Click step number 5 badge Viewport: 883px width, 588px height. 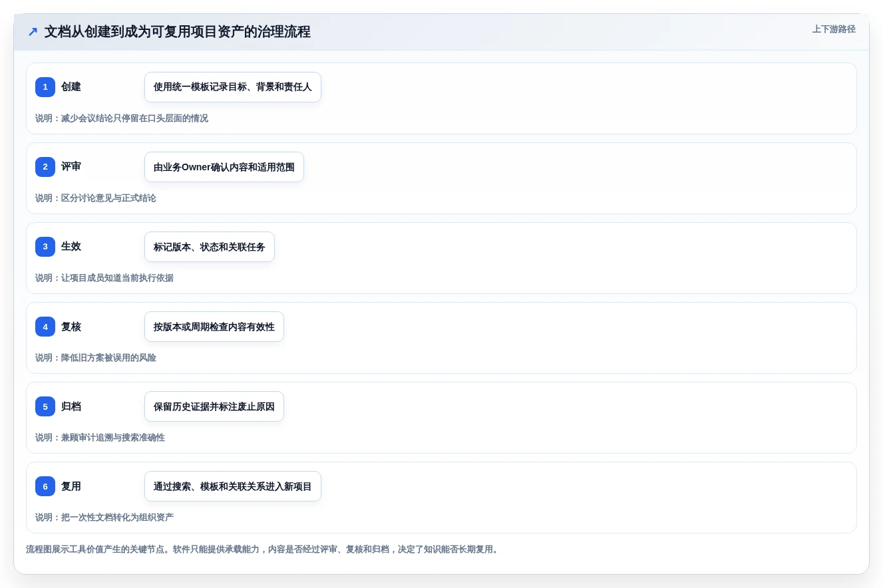click(x=45, y=406)
